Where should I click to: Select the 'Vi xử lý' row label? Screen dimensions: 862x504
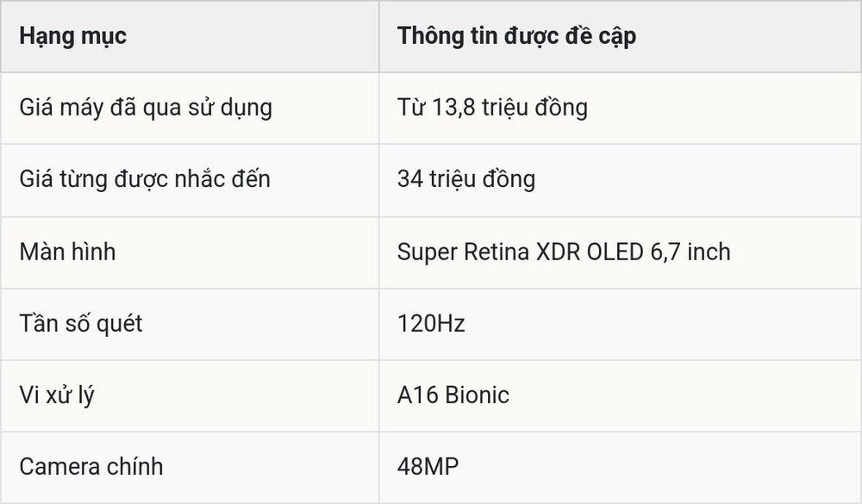190,395
